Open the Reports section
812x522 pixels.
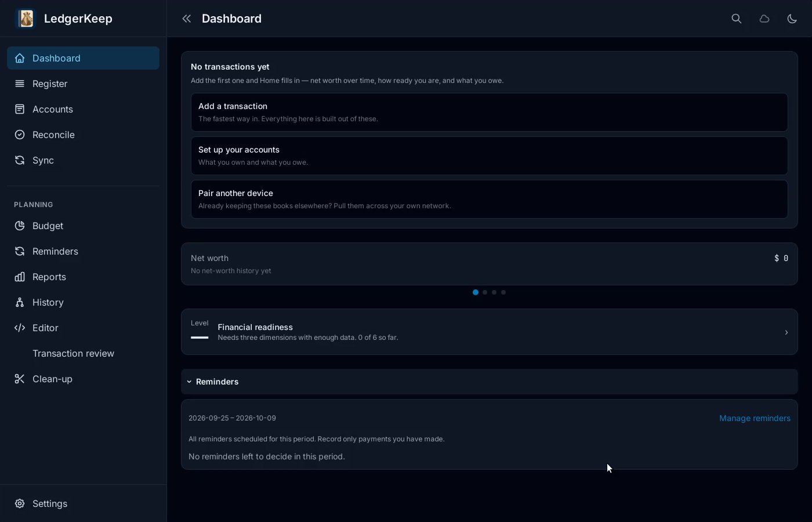click(x=83, y=277)
